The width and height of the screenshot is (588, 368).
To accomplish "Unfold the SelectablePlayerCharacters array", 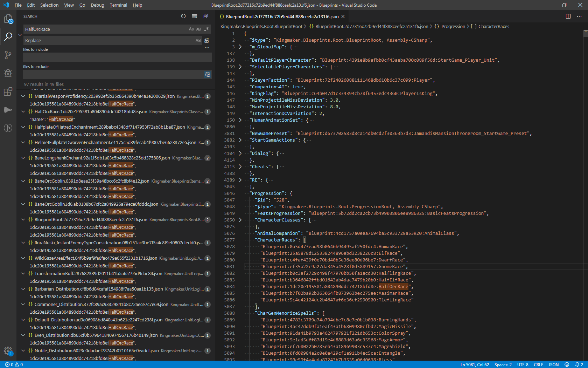I will coord(240,67).
